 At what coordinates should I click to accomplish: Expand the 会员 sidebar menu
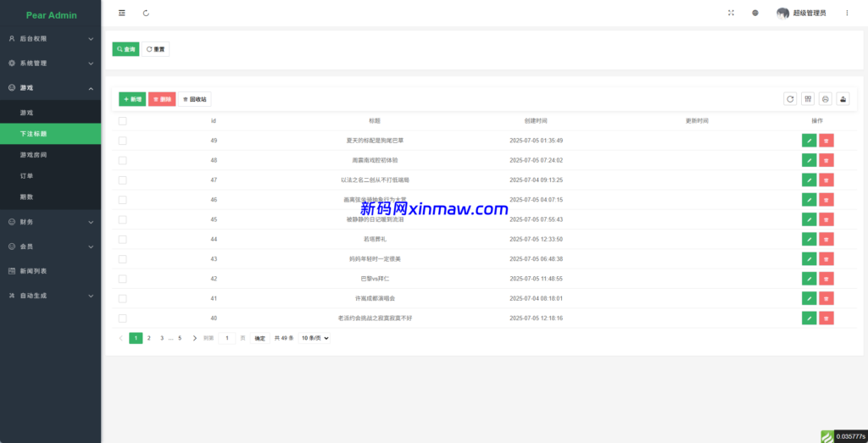pyautogui.click(x=50, y=246)
